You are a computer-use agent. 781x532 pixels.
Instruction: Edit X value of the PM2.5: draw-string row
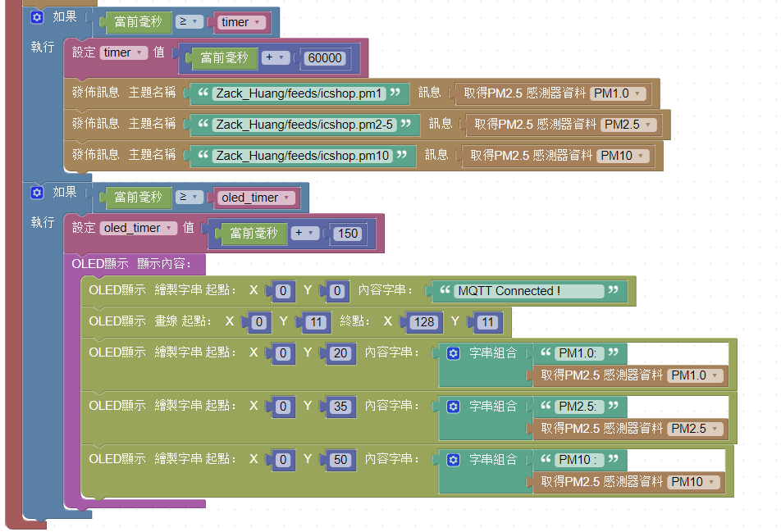tap(283, 407)
